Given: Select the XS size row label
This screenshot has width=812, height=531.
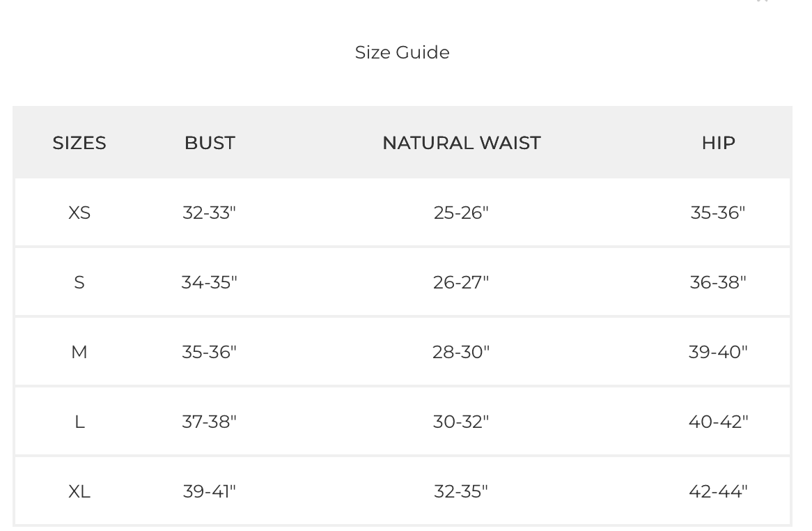Looking at the screenshot, I should (79, 213).
